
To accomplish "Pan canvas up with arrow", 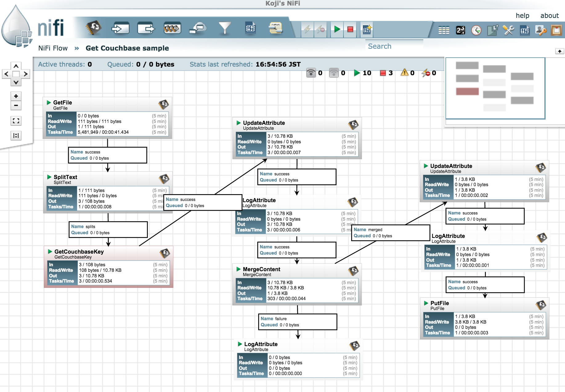I will [16, 66].
